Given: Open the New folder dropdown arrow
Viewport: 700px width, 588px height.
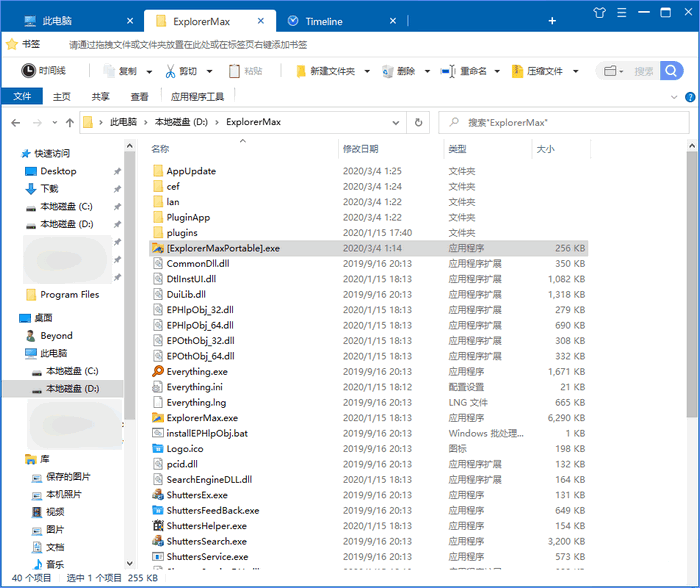Looking at the screenshot, I should coord(367,71).
